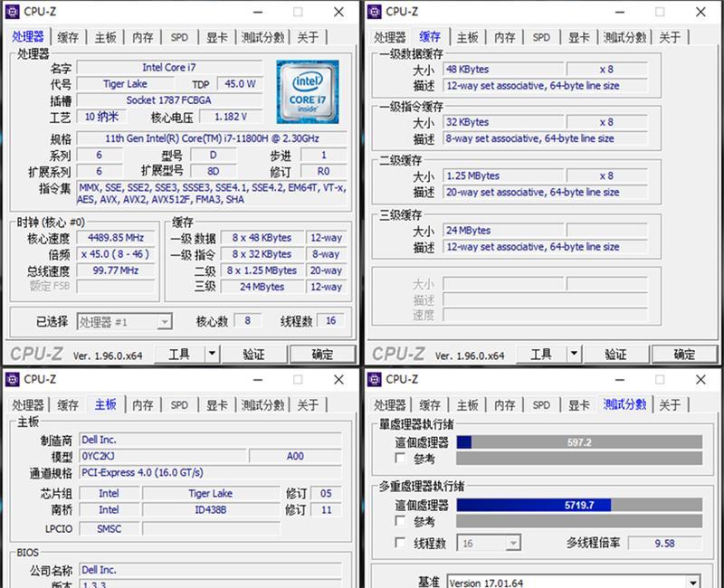Switch to 内存 tab in processor window
This screenshot has width=724, height=588.
click(143, 37)
